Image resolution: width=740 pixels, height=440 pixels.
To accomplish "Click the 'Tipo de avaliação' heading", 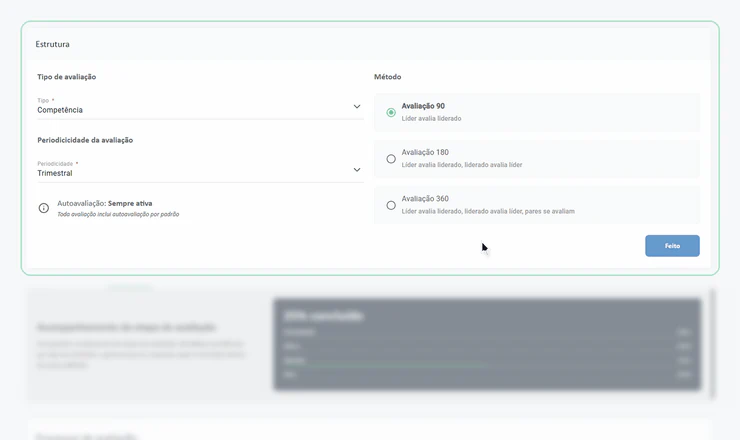I will (x=67, y=76).
